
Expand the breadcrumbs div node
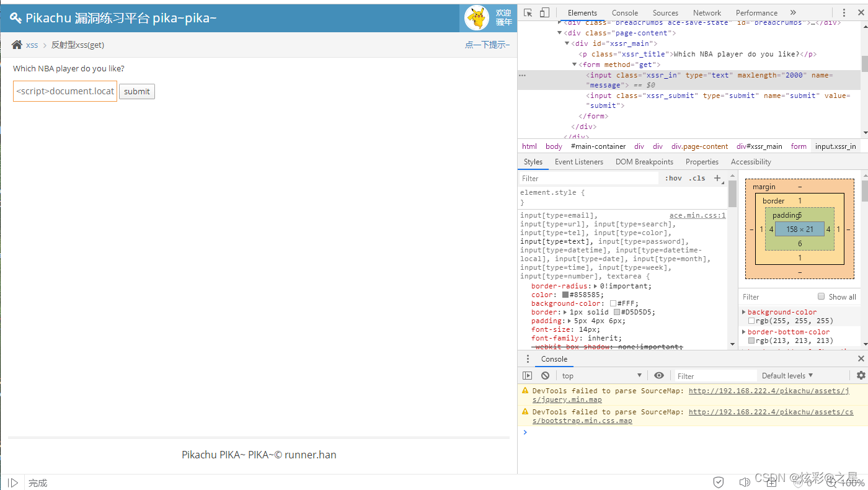point(560,22)
